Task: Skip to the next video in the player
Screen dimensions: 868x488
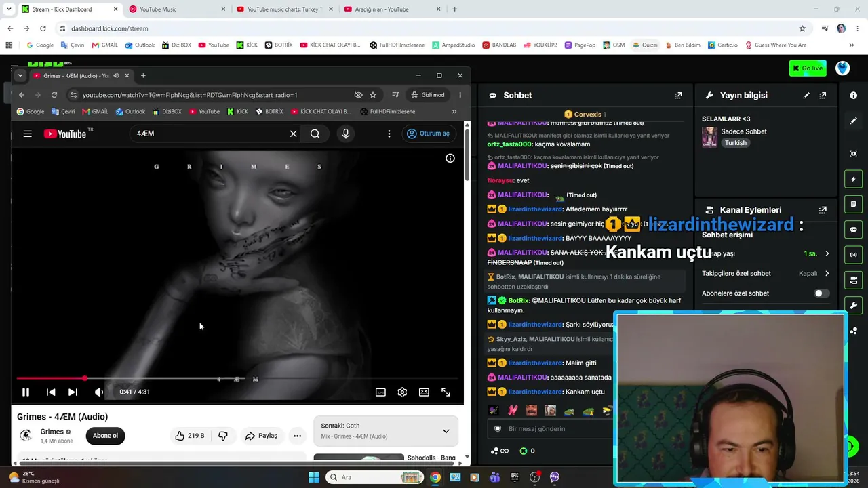Action: [73, 392]
